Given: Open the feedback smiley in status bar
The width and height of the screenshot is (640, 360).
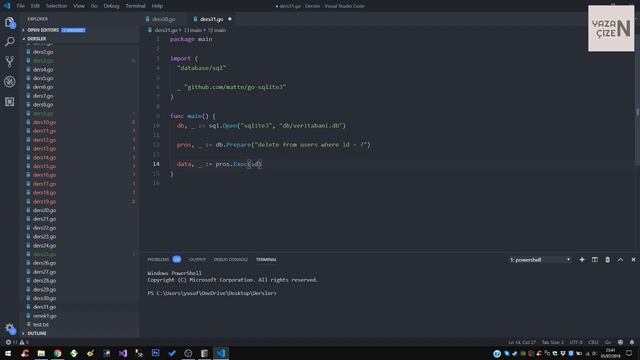Looking at the screenshot, I should point(620,342).
